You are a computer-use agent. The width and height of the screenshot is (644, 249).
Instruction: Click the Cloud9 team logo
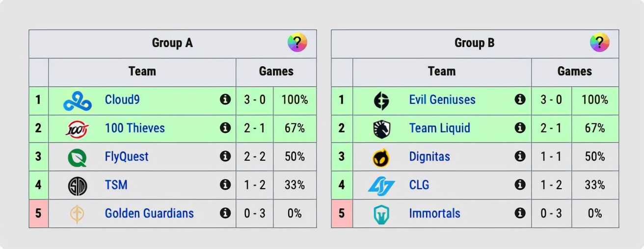pyautogui.click(x=77, y=100)
